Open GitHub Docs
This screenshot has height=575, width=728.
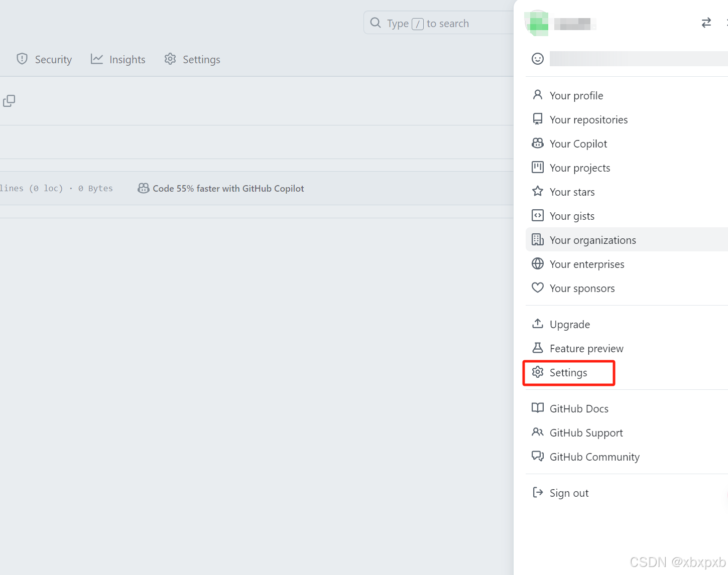tap(627, 408)
